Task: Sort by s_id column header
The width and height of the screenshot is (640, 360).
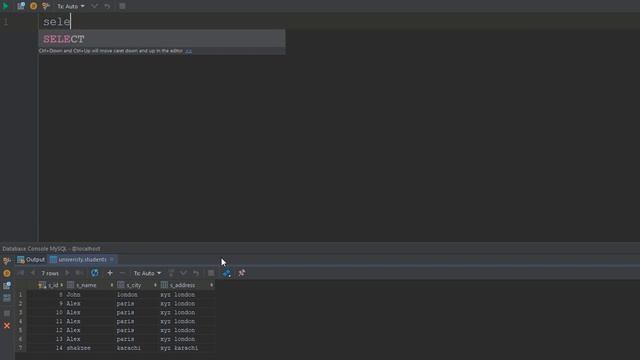Action: click(x=51, y=285)
